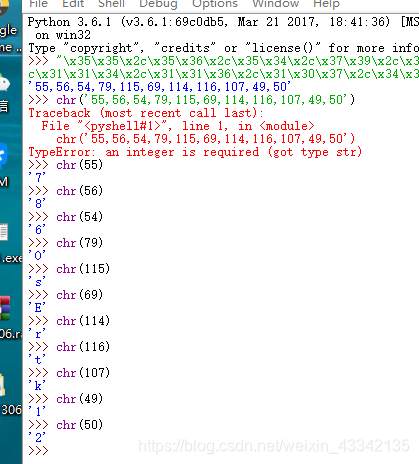419x464 pixels.
Task: Click the TypeError integer is required line
Action: [x=195, y=152]
